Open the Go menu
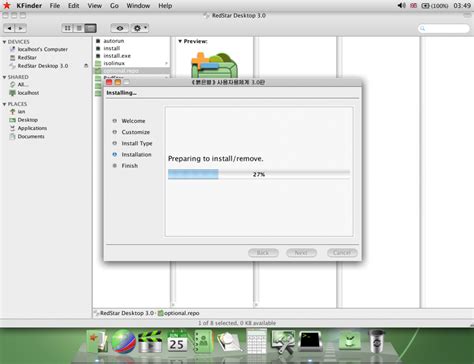This screenshot has height=364, width=474. point(114,6)
